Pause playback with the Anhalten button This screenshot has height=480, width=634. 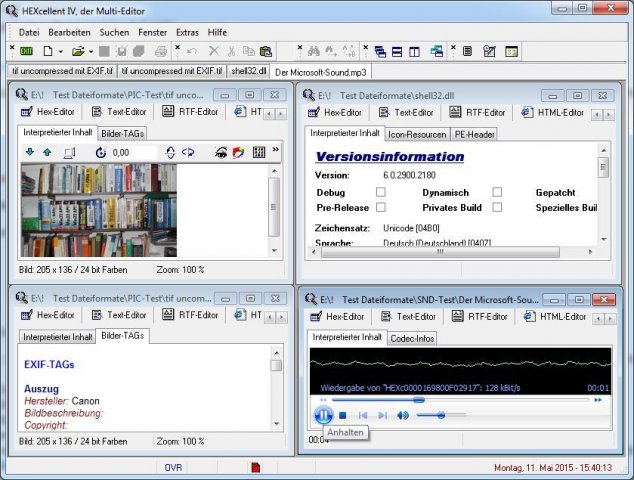[x=323, y=414]
